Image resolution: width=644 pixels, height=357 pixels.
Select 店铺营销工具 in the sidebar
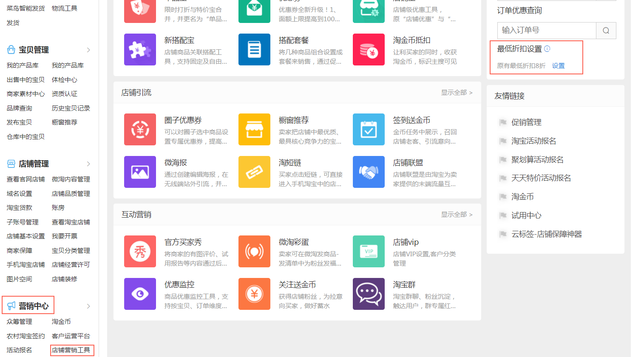(x=71, y=350)
